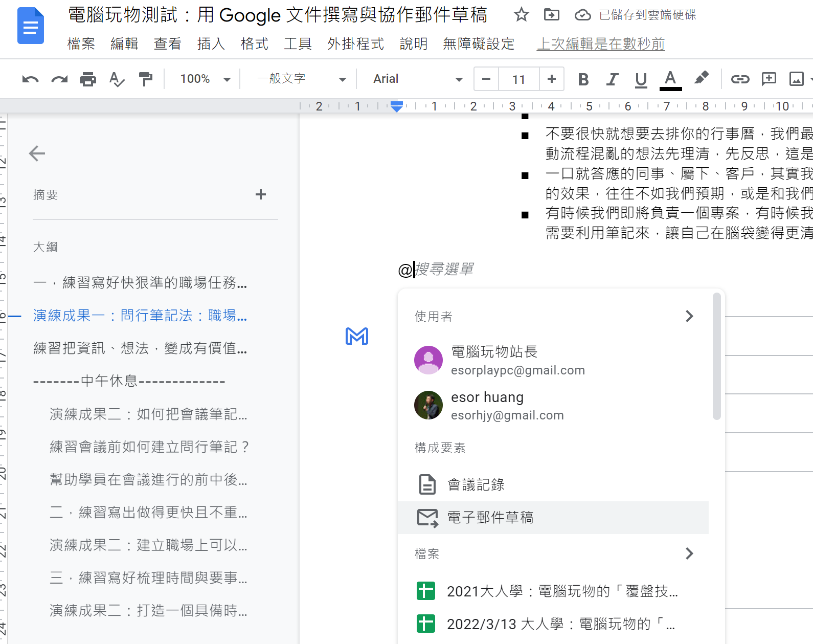Jump to outline 演練成果一：問行筆記法
813x644 pixels.
click(x=140, y=316)
